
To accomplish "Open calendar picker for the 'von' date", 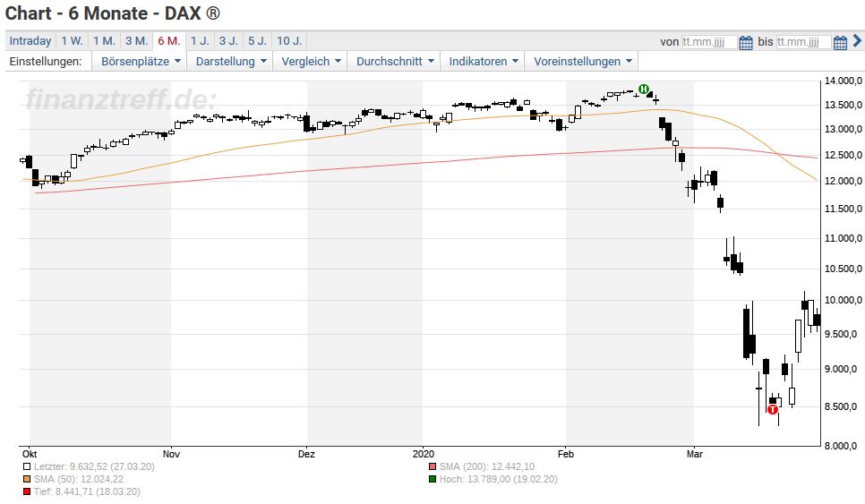I will coord(745,42).
